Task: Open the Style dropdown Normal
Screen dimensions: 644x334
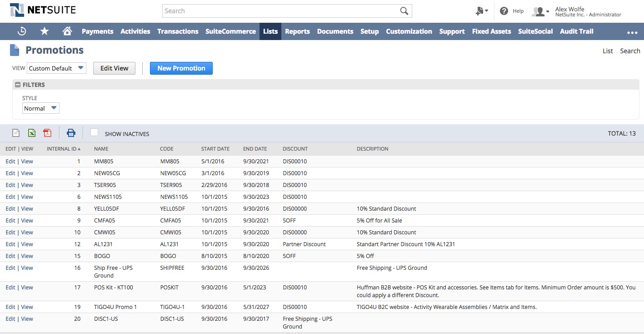Action: 41,108
